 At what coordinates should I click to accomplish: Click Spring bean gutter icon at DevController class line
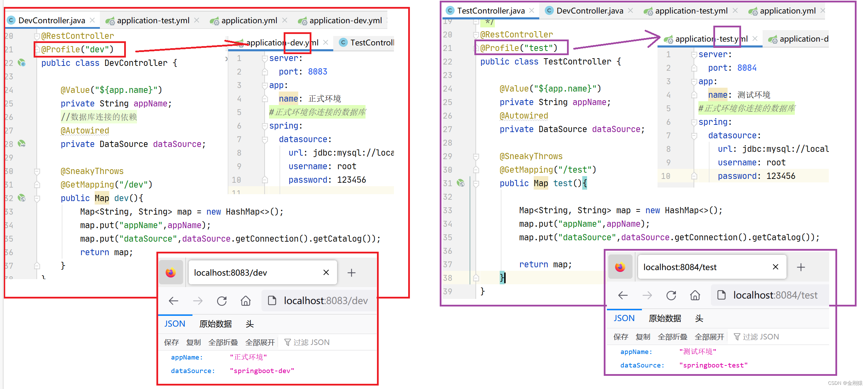pos(22,63)
